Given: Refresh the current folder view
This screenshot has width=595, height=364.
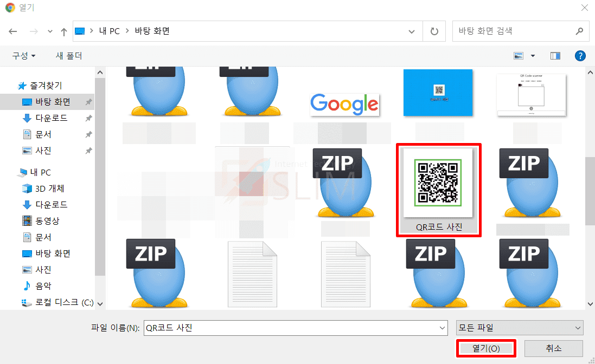Looking at the screenshot, I should click(x=434, y=31).
